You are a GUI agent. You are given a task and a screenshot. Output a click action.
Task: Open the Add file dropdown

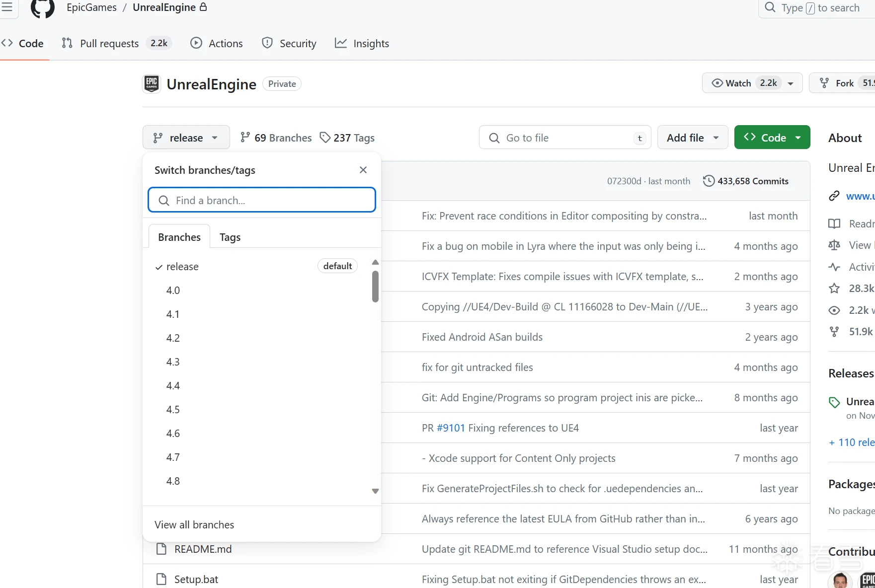[693, 138]
